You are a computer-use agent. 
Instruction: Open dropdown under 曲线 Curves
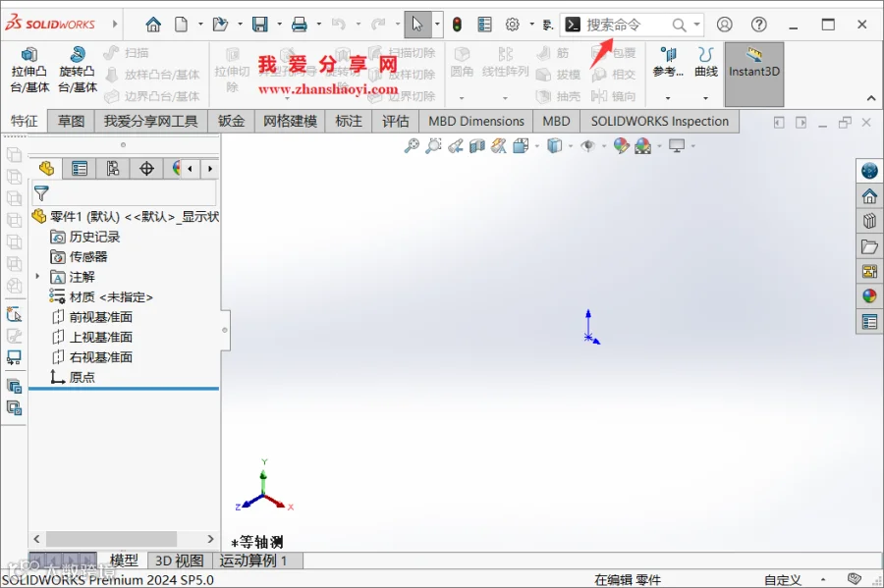click(x=705, y=98)
